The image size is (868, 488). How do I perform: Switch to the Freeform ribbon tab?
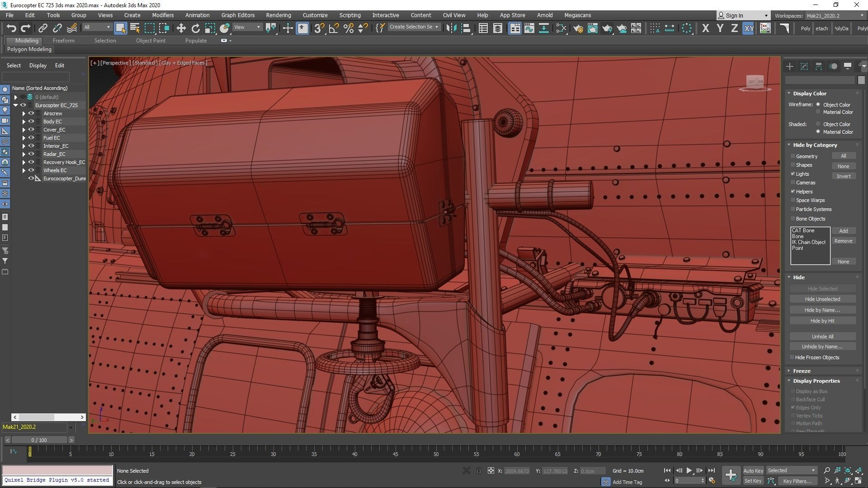[63, 40]
